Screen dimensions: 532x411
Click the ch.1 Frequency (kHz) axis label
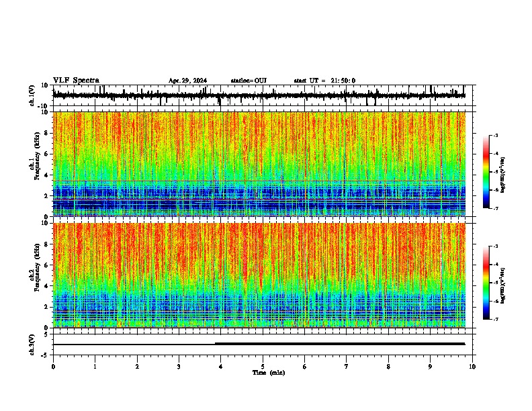(35, 156)
